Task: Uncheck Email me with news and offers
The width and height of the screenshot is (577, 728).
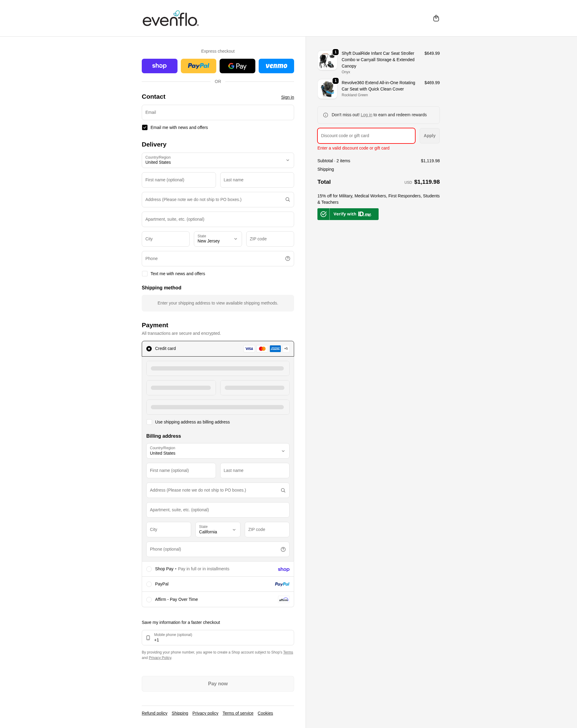Action: 144,127
